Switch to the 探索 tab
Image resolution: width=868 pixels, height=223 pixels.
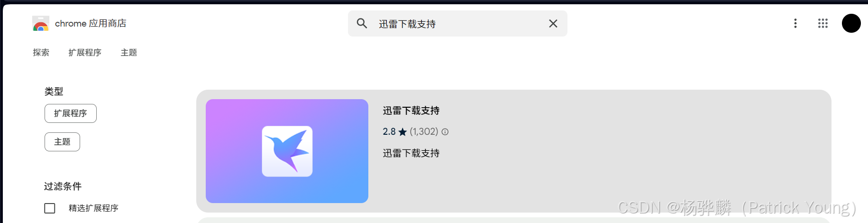pos(41,53)
